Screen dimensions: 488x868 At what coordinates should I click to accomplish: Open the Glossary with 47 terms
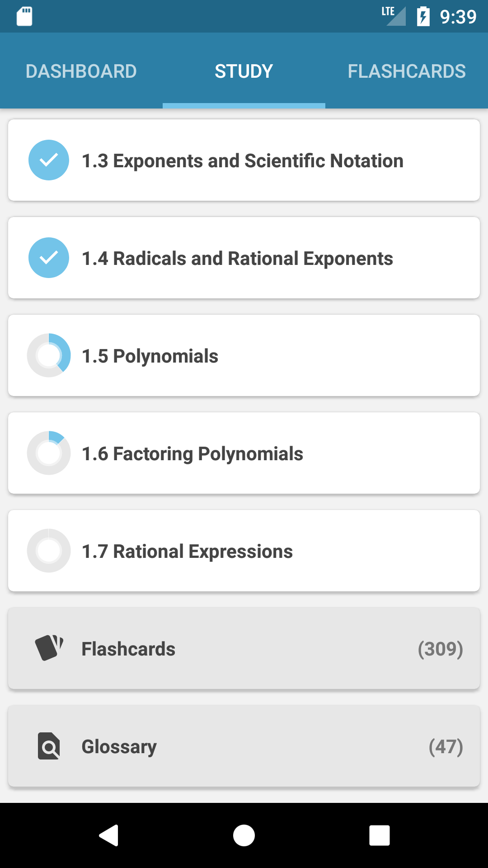(244, 746)
